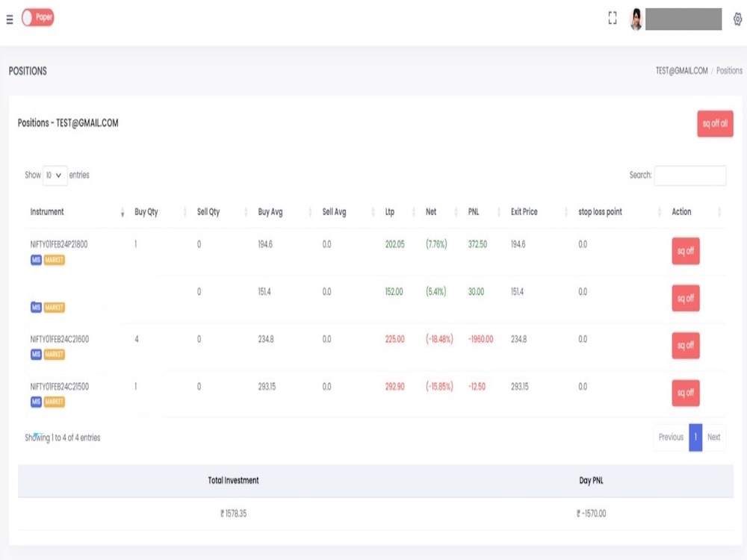
Task: Open the user profile avatar
Action: [636, 19]
